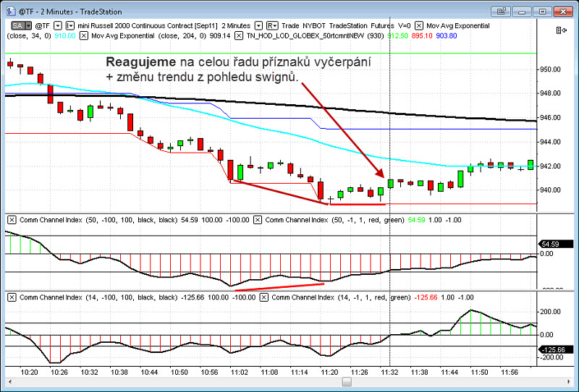Screen dimensions: 579x392
Task: Click the 909.14 EMA value
Action: click(x=220, y=36)
